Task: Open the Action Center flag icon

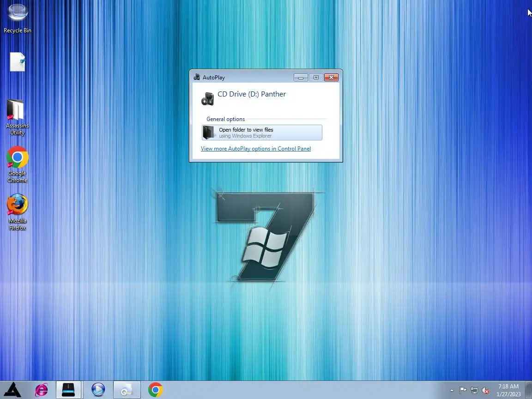Action: tap(463, 391)
